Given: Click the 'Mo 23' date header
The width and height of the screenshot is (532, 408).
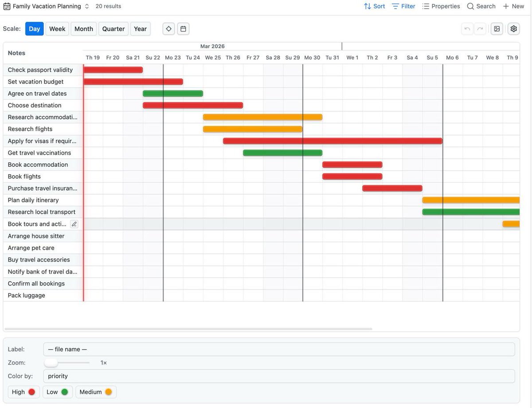Looking at the screenshot, I should click(x=173, y=58).
